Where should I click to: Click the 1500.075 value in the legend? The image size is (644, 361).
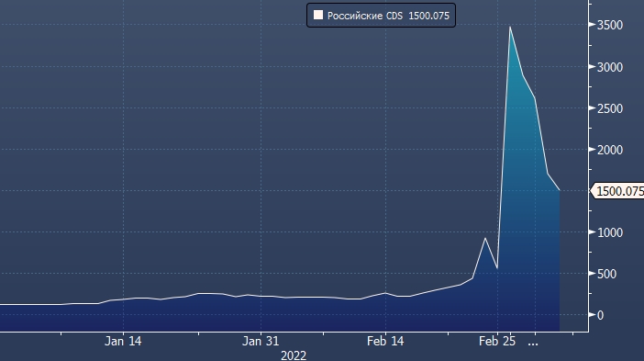pos(428,16)
